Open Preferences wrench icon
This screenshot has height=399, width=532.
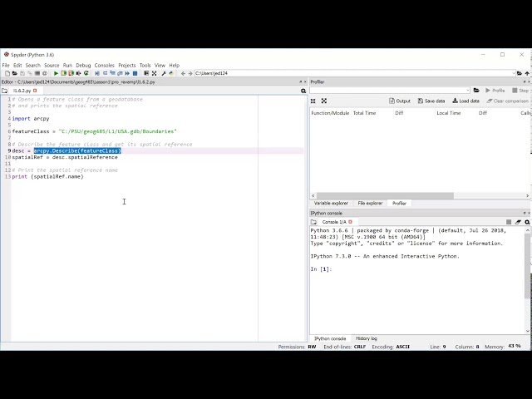(x=164, y=73)
